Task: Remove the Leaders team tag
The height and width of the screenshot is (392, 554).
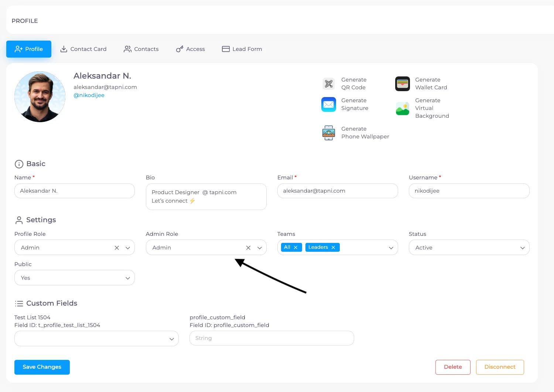Action: click(333, 247)
